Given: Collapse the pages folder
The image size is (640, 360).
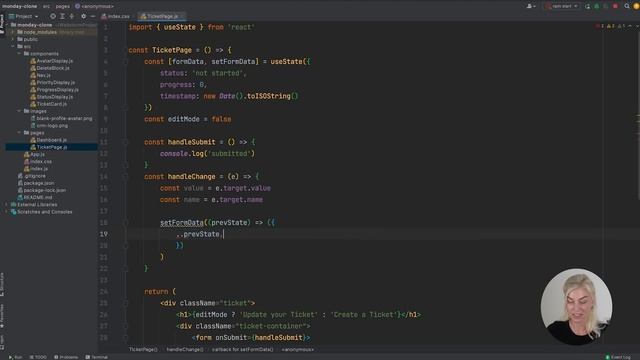Looking at the screenshot, I should pos(19,133).
